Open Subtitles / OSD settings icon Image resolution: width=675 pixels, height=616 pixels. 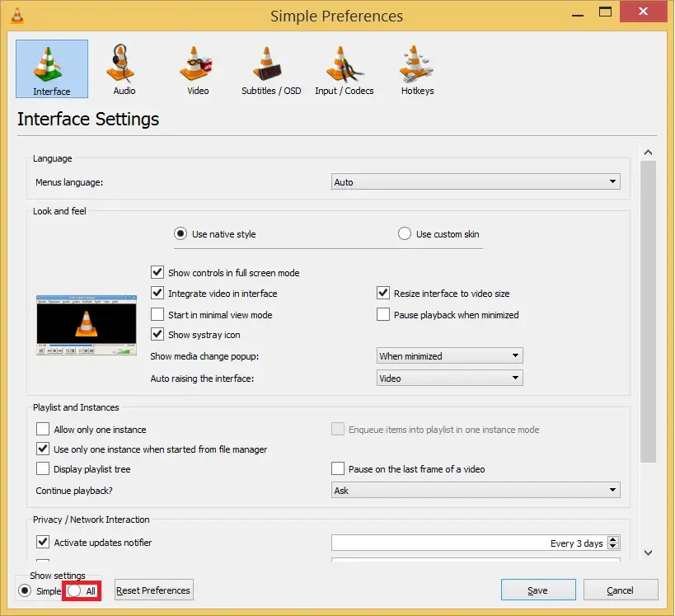270,65
